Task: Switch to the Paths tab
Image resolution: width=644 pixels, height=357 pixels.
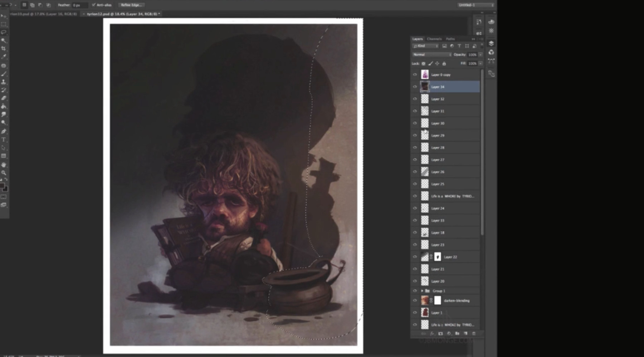Action: pos(450,39)
